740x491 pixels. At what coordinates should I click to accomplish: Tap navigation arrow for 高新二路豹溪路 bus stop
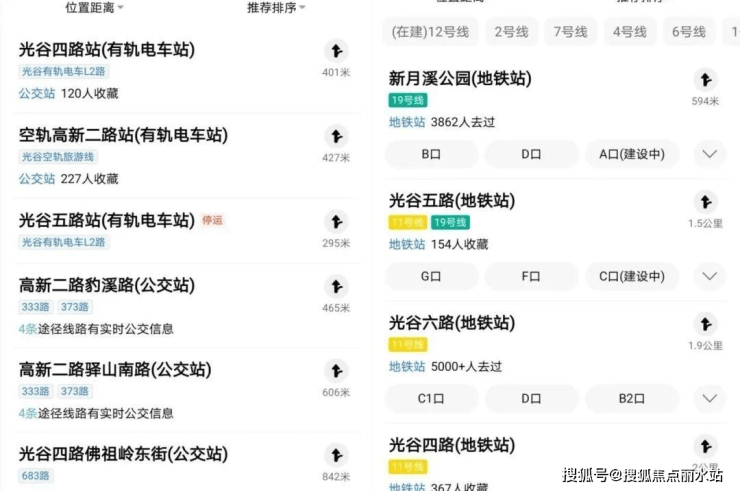[336, 286]
